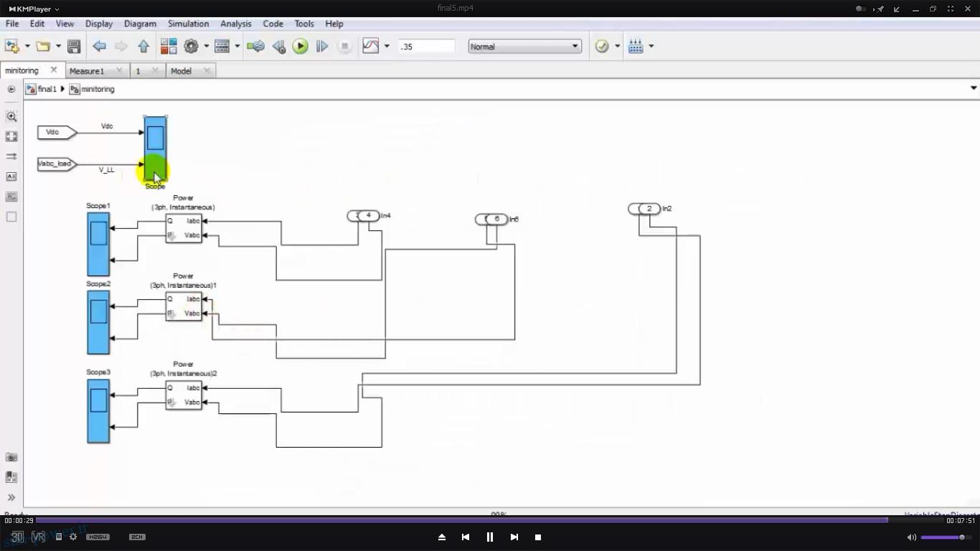Click Fit to View palette icon
Screen dimensions: 980x551
pyautogui.click(x=11, y=136)
